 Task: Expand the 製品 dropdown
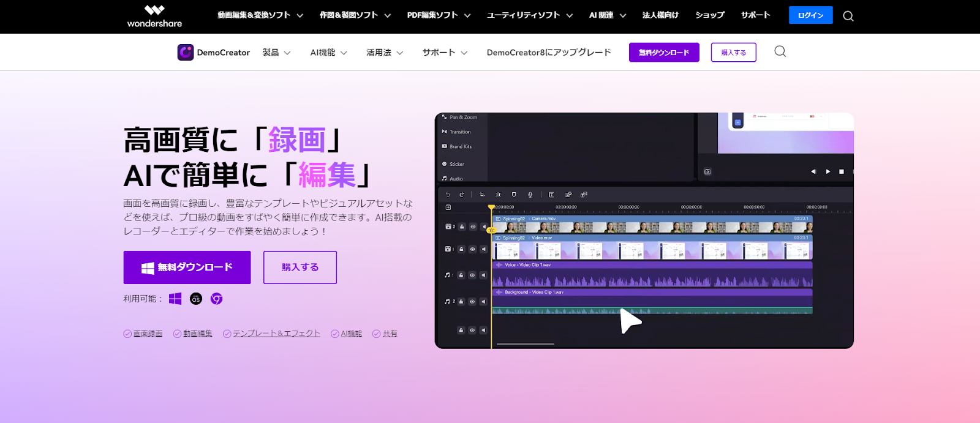coord(276,53)
